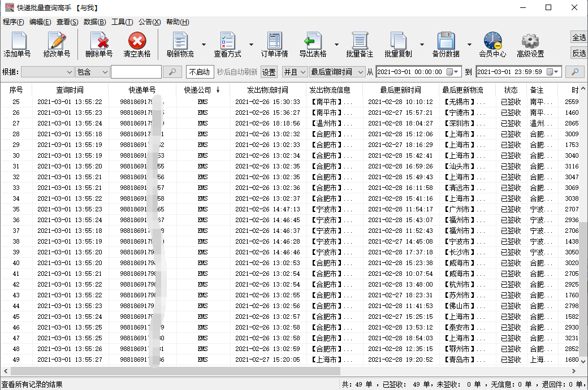Sort by 发出物流时间 column header
This screenshot has width=588, height=390.
(268, 90)
